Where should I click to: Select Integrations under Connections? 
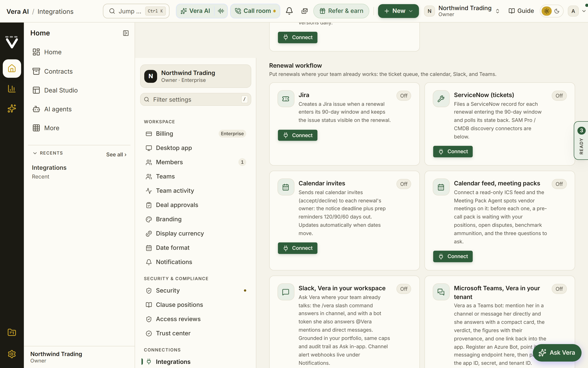(196, 362)
